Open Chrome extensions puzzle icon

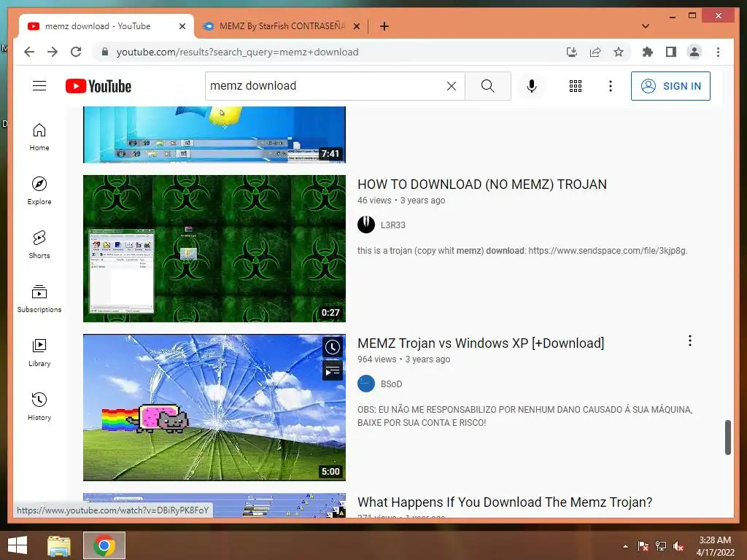click(648, 52)
